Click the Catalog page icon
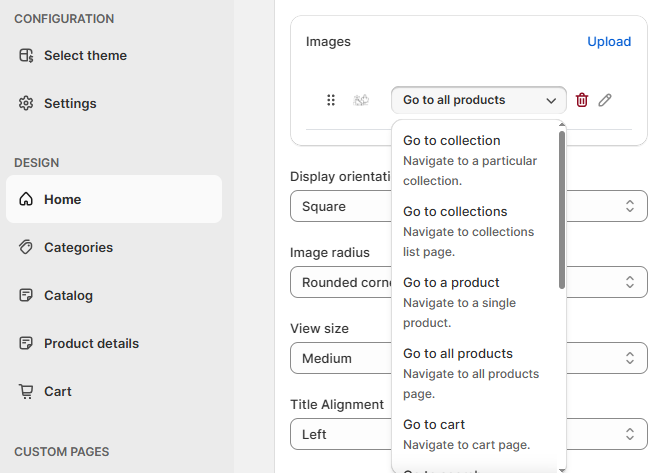The image size is (662, 473). pos(26,295)
